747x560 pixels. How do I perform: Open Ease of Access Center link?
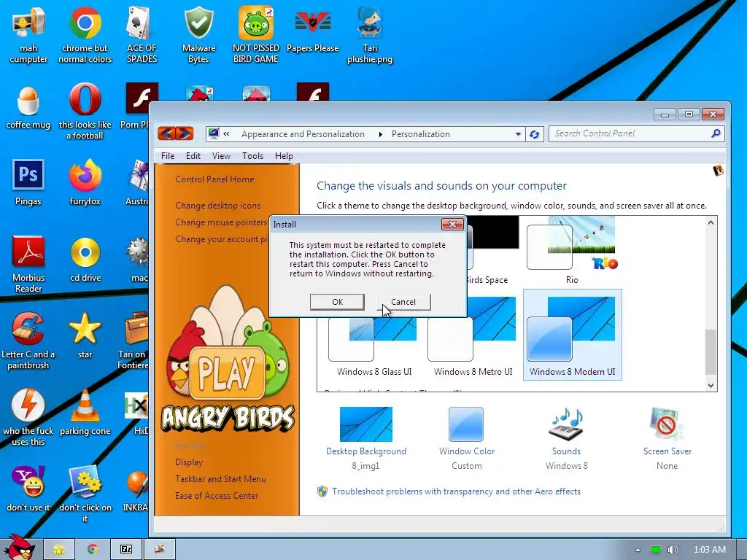[216, 495]
